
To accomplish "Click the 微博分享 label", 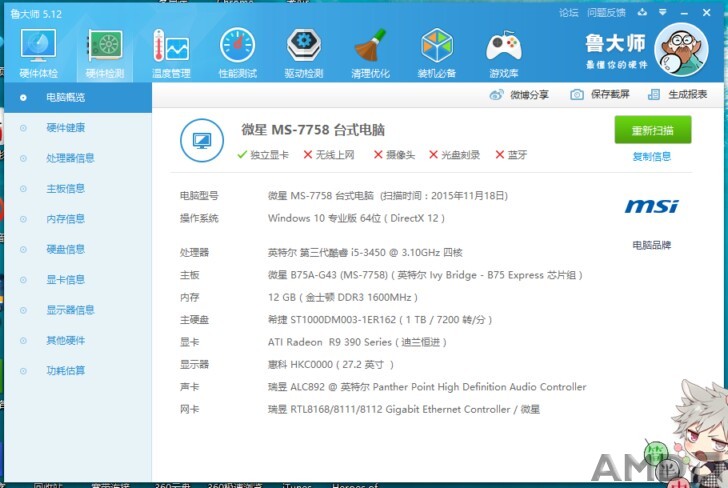I will pos(529,95).
